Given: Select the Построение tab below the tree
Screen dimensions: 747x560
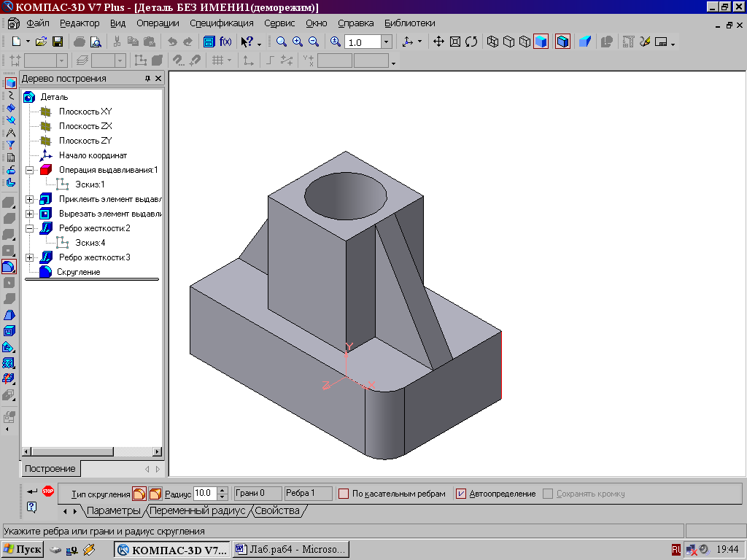Looking at the screenshot, I should 50,469.
